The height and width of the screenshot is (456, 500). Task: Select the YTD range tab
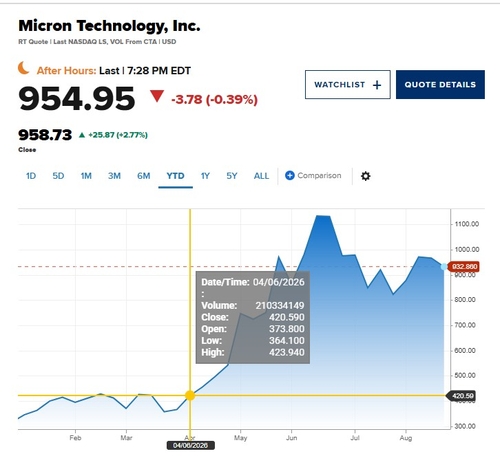[175, 176]
